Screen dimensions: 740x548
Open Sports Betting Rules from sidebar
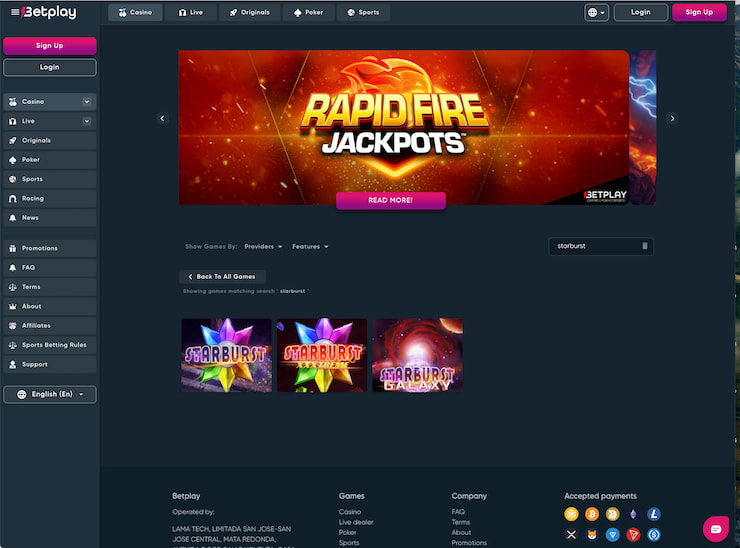point(50,345)
